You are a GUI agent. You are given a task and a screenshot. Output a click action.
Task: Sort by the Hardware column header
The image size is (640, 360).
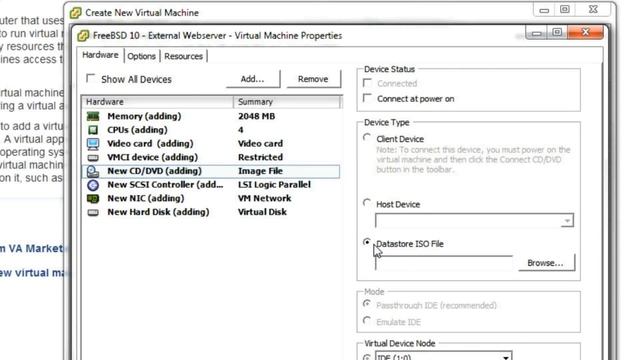point(158,102)
